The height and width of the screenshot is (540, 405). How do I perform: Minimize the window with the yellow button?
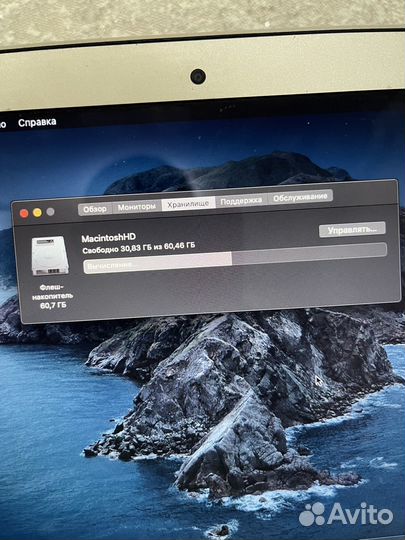tap(37, 212)
